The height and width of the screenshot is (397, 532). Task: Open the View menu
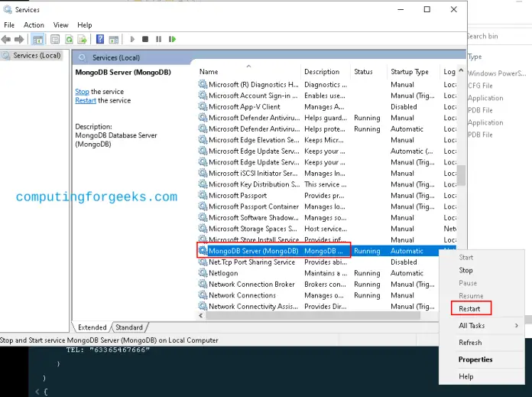point(60,25)
